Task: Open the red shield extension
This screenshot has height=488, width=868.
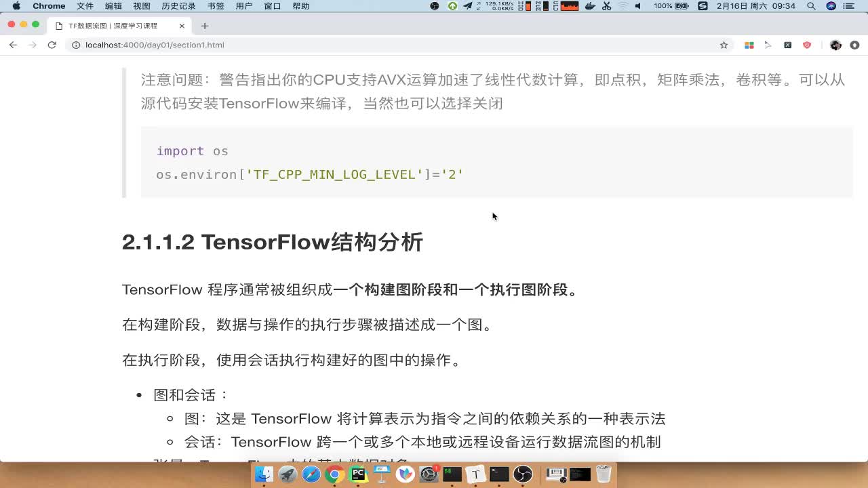Action: (807, 45)
